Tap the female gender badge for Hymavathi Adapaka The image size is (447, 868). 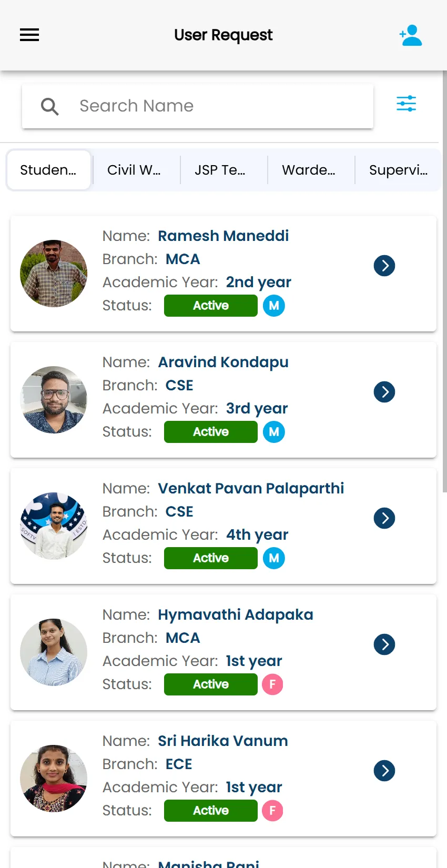[x=272, y=684]
